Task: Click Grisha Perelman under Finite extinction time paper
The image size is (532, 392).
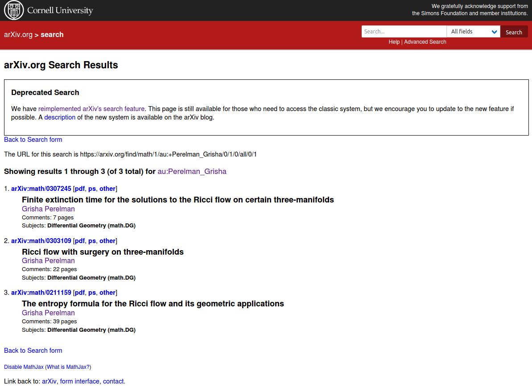Action: [48, 209]
